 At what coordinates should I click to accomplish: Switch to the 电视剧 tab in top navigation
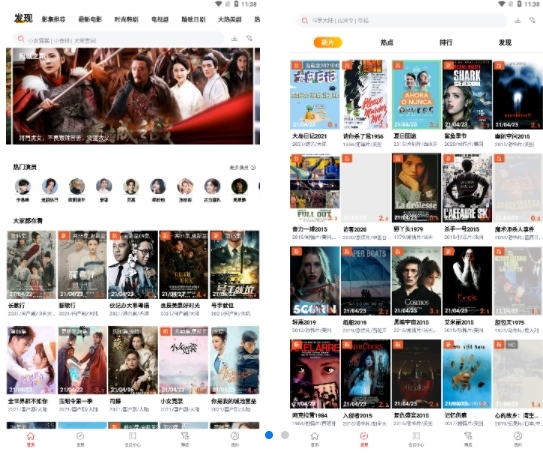click(x=160, y=19)
